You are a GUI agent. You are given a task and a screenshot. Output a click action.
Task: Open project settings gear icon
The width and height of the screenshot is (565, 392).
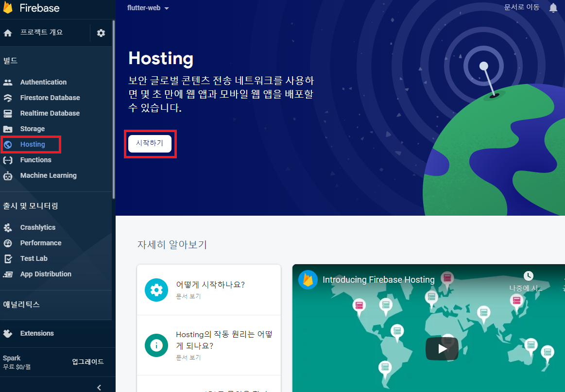101,33
